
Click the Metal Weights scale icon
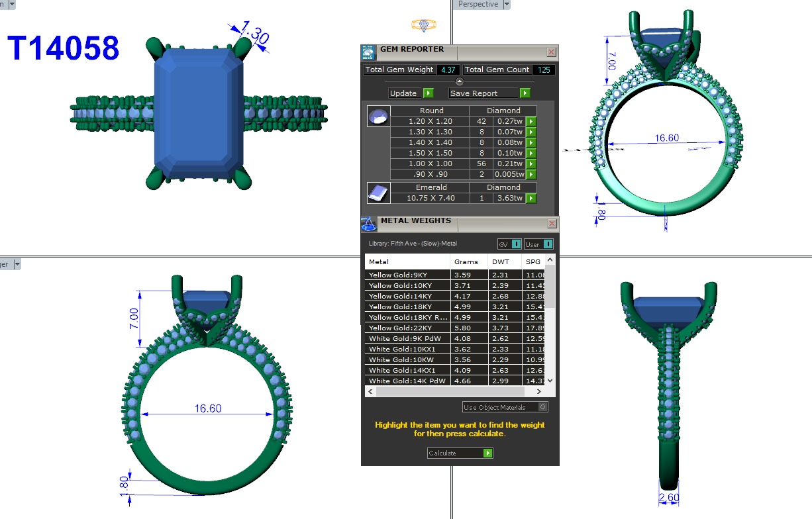[x=368, y=224]
